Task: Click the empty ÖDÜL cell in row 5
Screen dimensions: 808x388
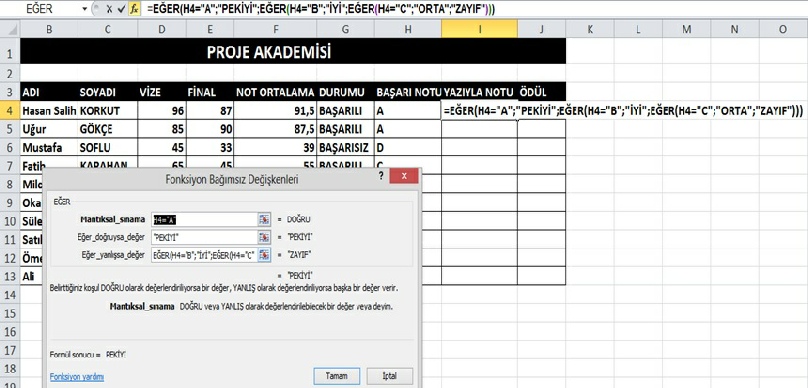Action: click(542, 129)
